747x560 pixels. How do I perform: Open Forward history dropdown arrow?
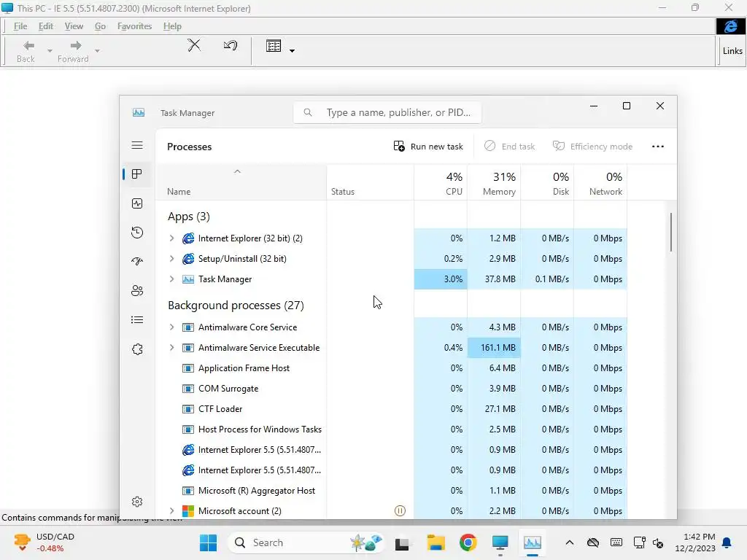[x=97, y=50]
